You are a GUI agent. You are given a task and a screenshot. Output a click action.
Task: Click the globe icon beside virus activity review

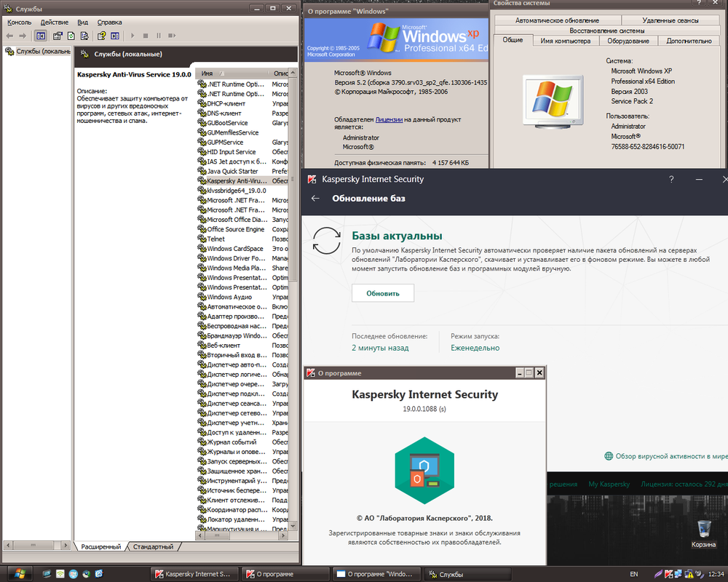(x=609, y=456)
